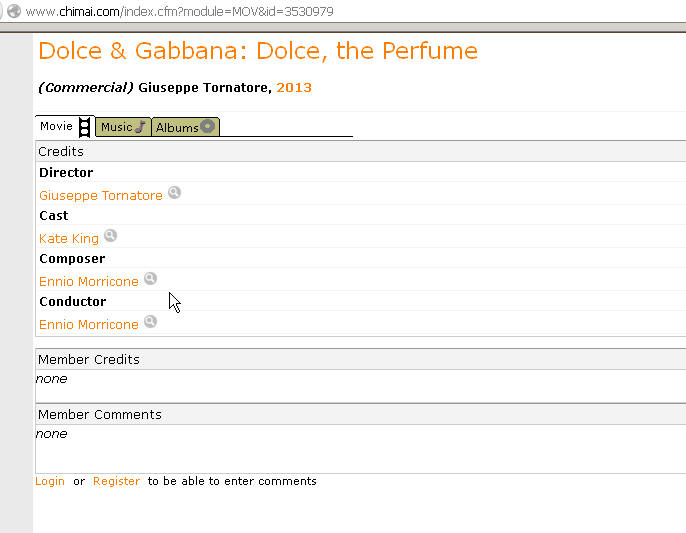
Task: Click the Member Comments section header
Action: [360, 414]
